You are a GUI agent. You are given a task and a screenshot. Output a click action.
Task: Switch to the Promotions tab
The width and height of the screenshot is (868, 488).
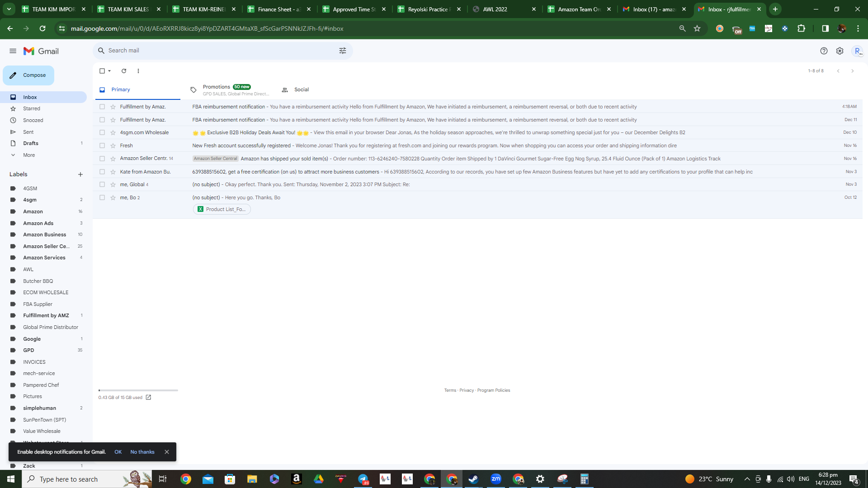pyautogui.click(x=230, y=90)
